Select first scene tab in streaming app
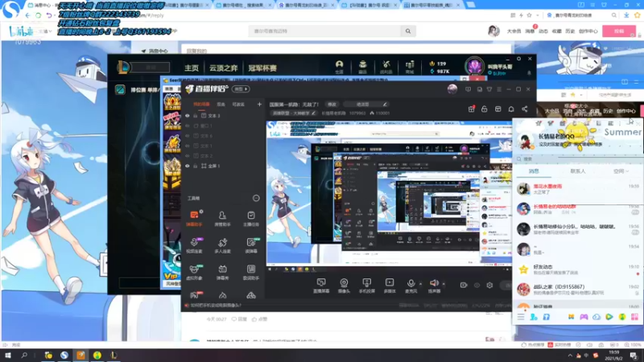 [201, 105]
